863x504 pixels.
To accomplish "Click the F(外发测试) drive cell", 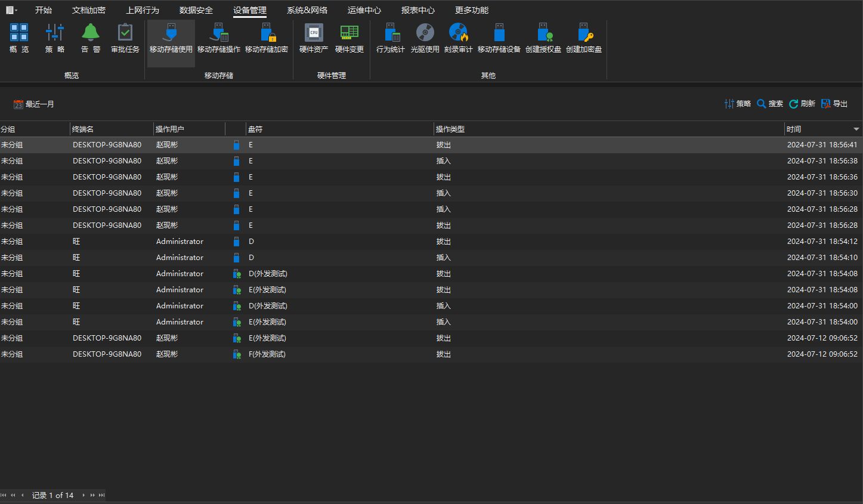I will (267, 354).
